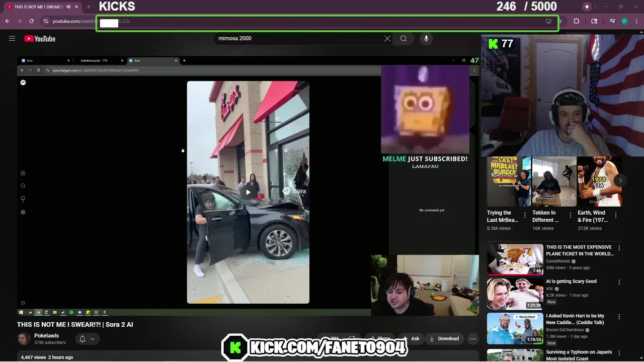
Task: Go forward in Chrome
Action: coord(19,21)
